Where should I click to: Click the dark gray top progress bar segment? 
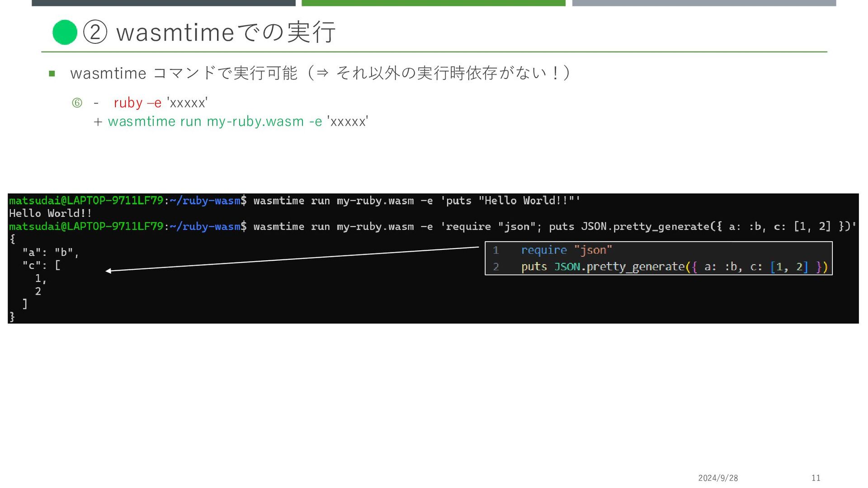[x=163, y=3]
